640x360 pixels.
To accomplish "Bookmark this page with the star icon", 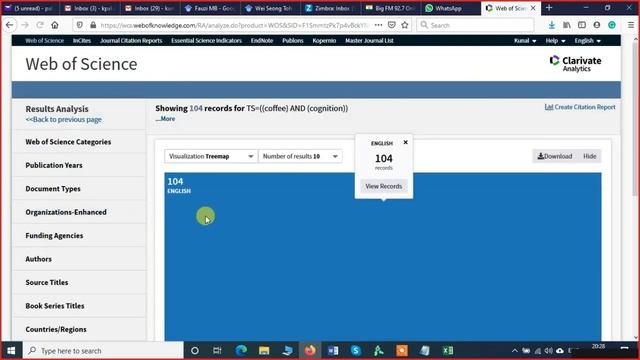I will pos(404,25).
